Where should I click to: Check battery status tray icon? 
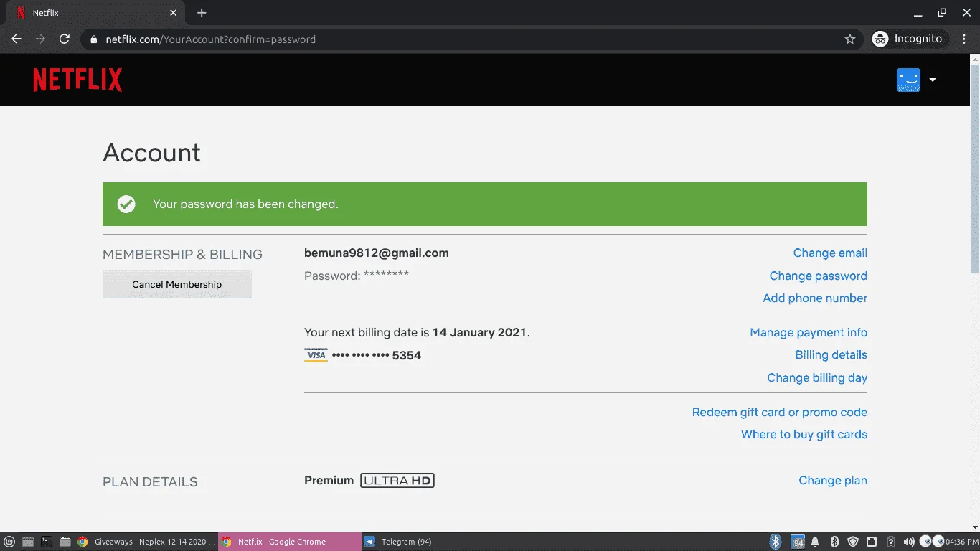[890, 542]
